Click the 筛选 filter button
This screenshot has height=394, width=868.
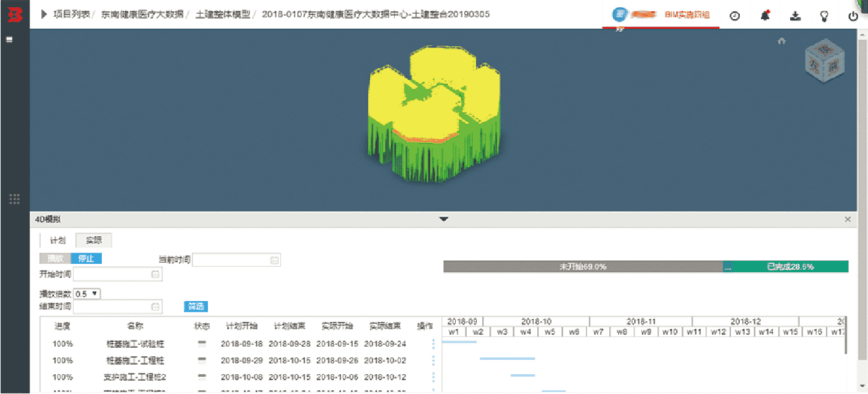point(195,306)
